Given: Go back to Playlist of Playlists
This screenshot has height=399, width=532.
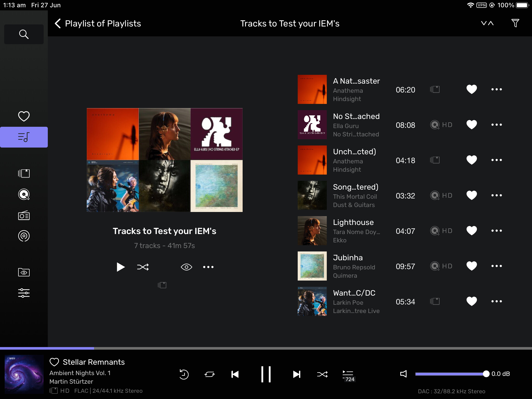Looking at the screenshot, I should point(98,23).
